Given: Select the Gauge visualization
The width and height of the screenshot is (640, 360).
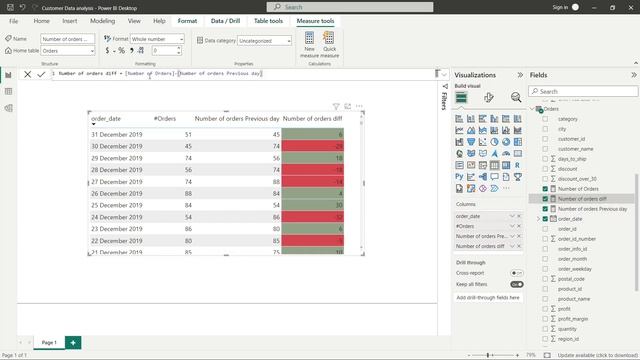Looking at the screenshot, I should tap(506, 153).
